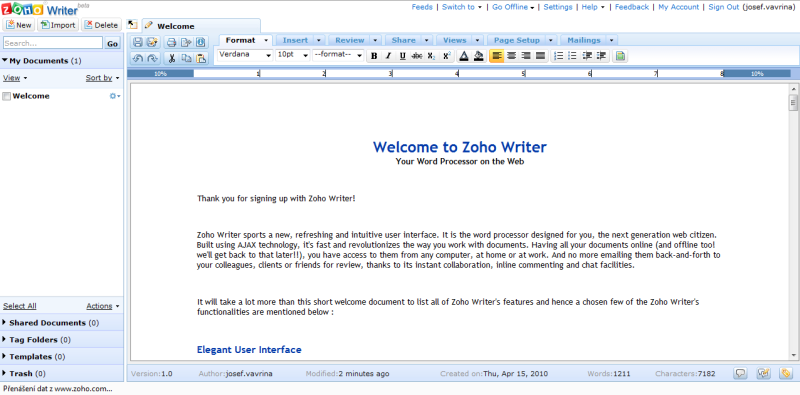Toggle underline formatting
This screenshot has height=395, width=800.
pyautogui.click(x=403, y=56)
